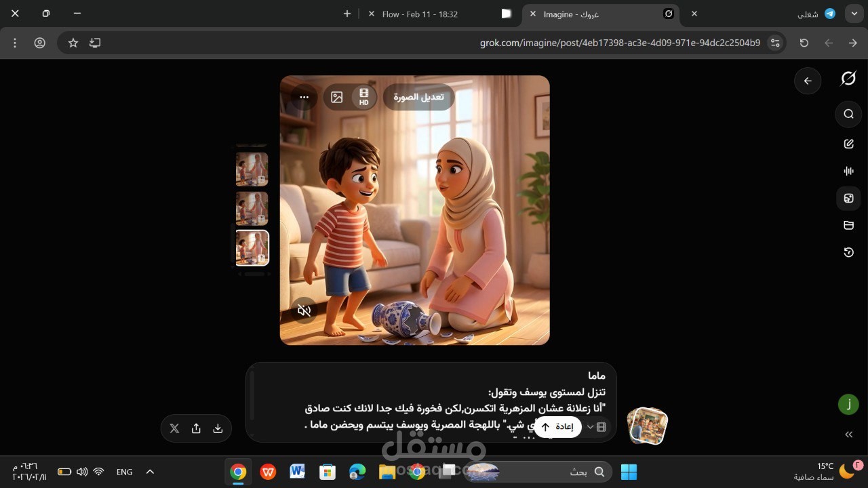Image resolution: width=868 pixels, height=488 pixels.
Task: Close the Imagine tab
Action: point(532,14)
